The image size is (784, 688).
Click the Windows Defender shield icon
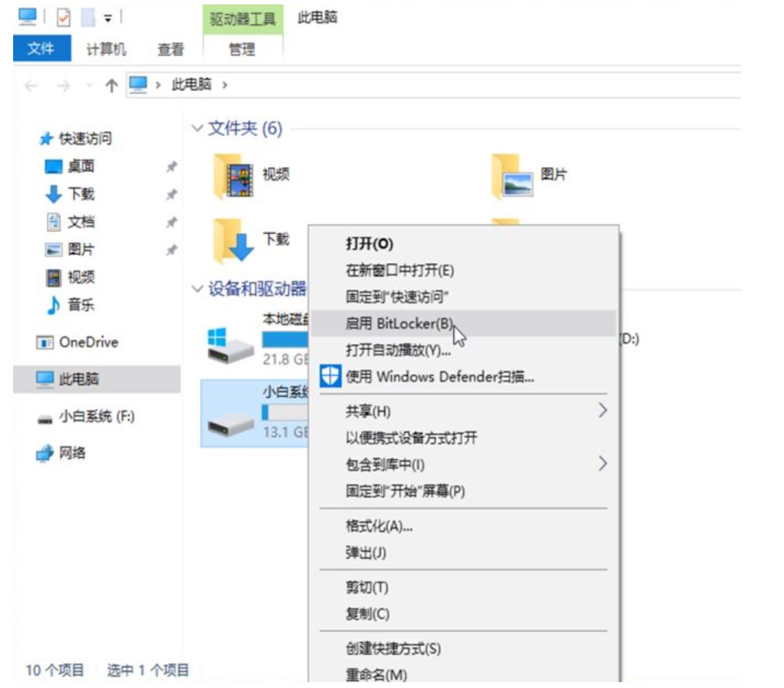click(x=331, y=378)
